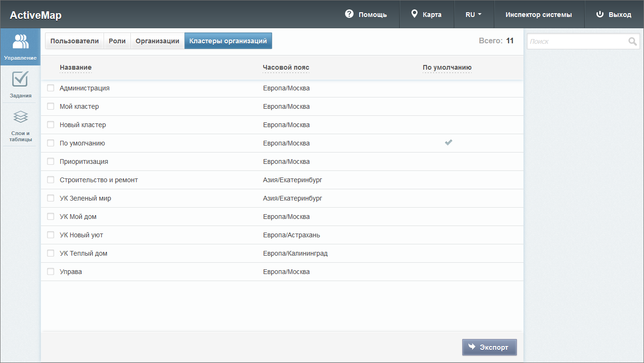The image size is (644, 363).
Task: Select the УК Зеленый мир checkbox
Action: tap(51, 198)
